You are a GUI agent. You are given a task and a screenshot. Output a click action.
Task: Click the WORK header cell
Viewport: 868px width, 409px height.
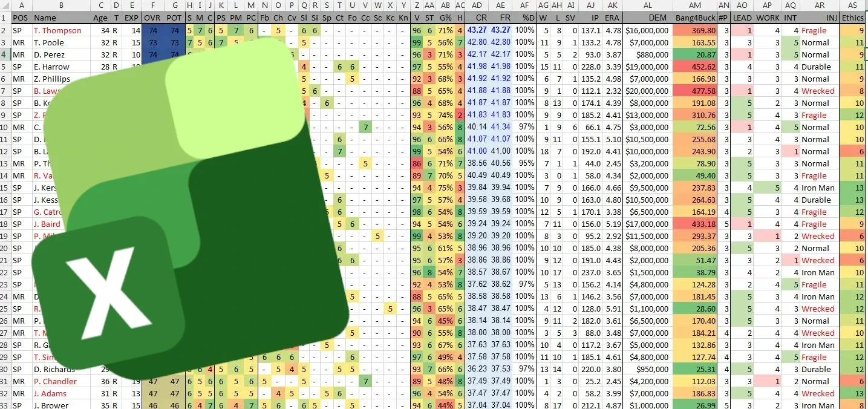pos(768,18)
